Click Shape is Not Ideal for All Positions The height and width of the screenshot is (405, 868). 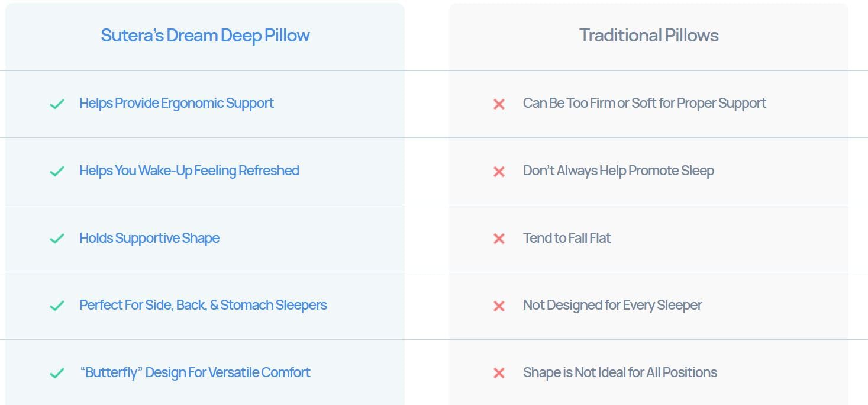pyautogui.click(x=619, y=373)
